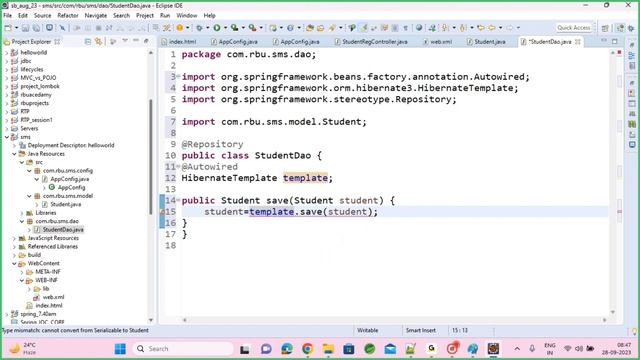The width and height of the screenshot is (640, 360).
Task: Open the File menu
Action: point(8,16)
